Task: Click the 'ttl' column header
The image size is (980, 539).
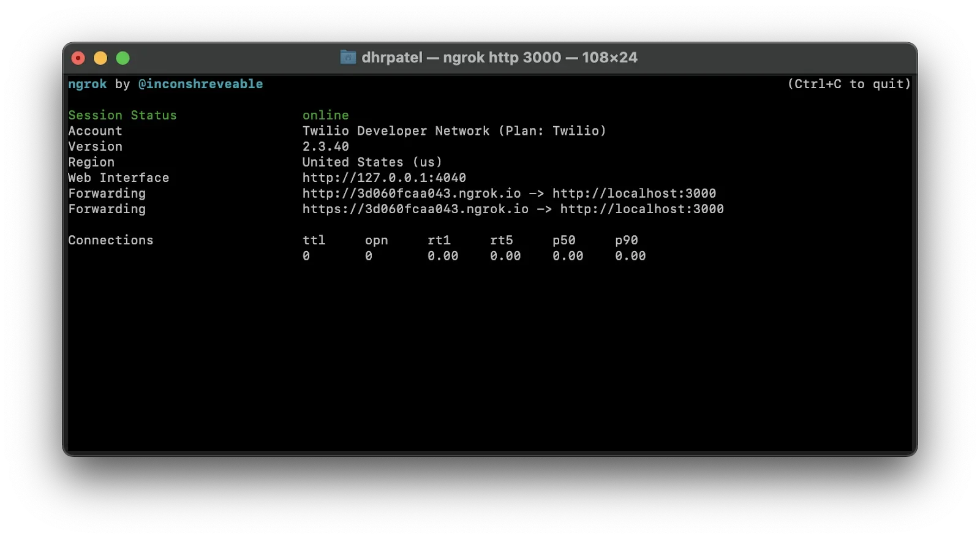Action: coord(314,240)
